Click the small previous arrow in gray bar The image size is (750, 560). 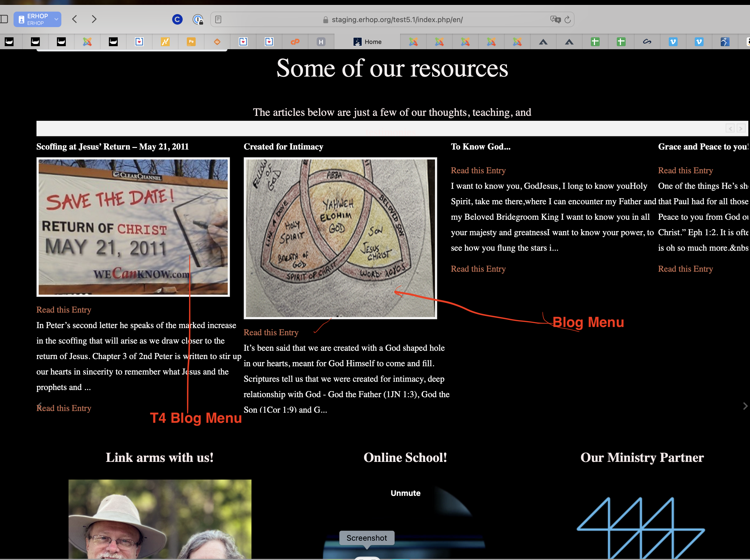tap(730, 129)
